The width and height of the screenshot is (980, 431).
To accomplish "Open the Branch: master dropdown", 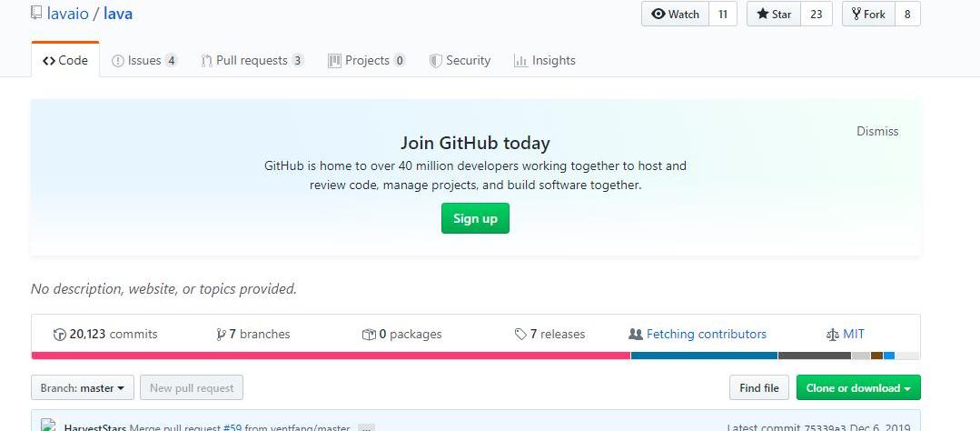I will (x=83, y=388).
